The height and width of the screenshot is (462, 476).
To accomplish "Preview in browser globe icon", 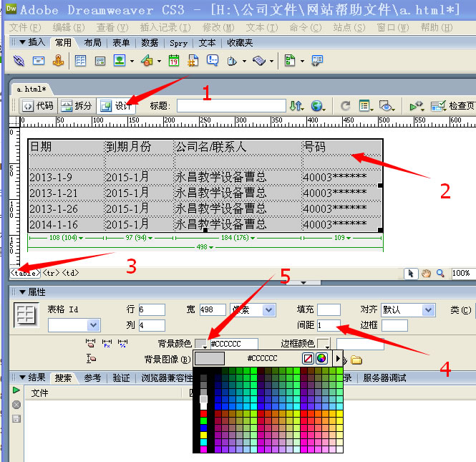I will [318, 106].
